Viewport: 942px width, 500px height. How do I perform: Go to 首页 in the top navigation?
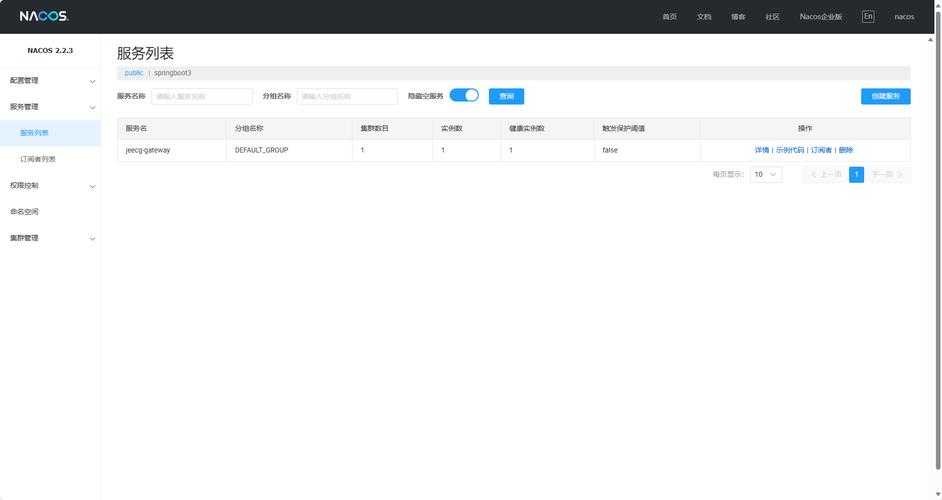pyautogui.click(x=669, y=17)
